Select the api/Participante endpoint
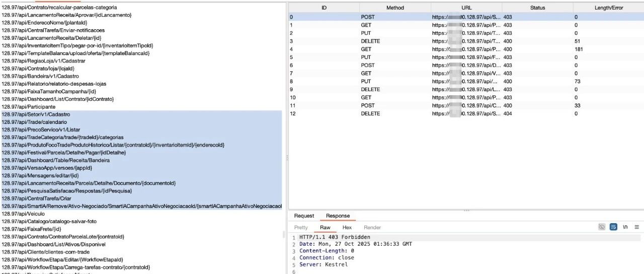This screenshot has height=274, width=644. [x=29, y=107]
